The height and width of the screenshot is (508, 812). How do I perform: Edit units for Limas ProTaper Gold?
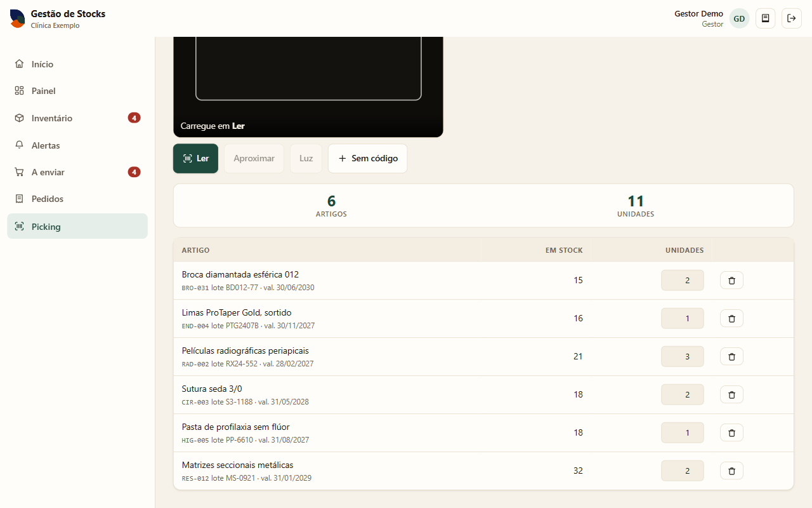pos(683,318)
